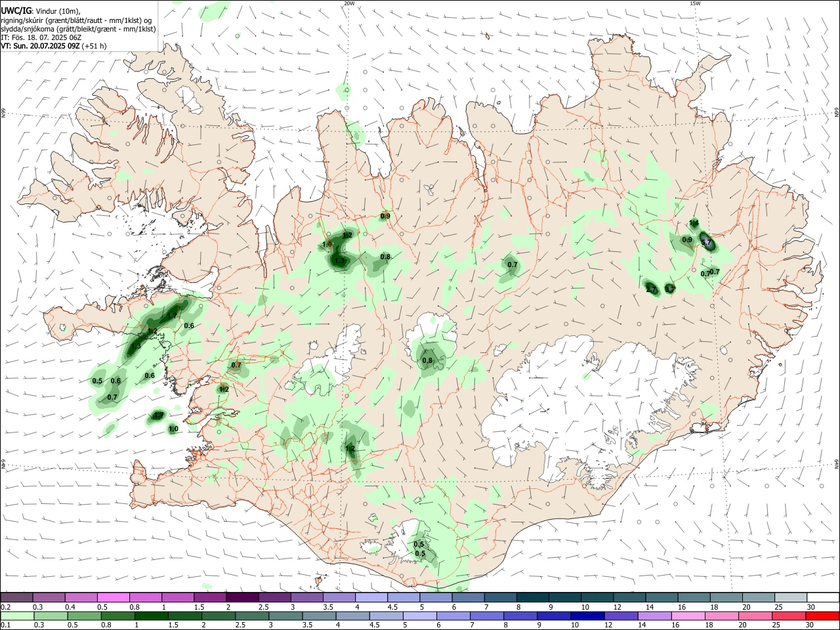This screenshot has width=840, height=630.
Task: Click the 'IT: Fös. 18. 07. 2025 06Z' line
Action: coord(41,37)
